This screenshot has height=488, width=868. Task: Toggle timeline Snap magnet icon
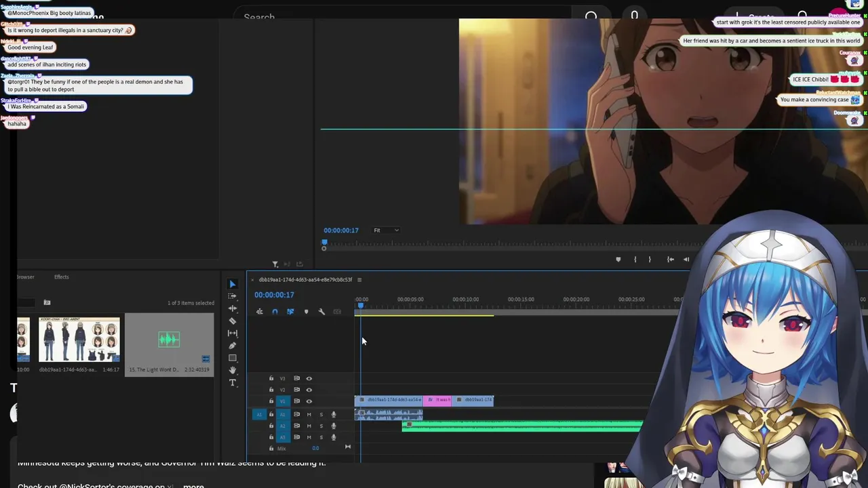[275, 312]
